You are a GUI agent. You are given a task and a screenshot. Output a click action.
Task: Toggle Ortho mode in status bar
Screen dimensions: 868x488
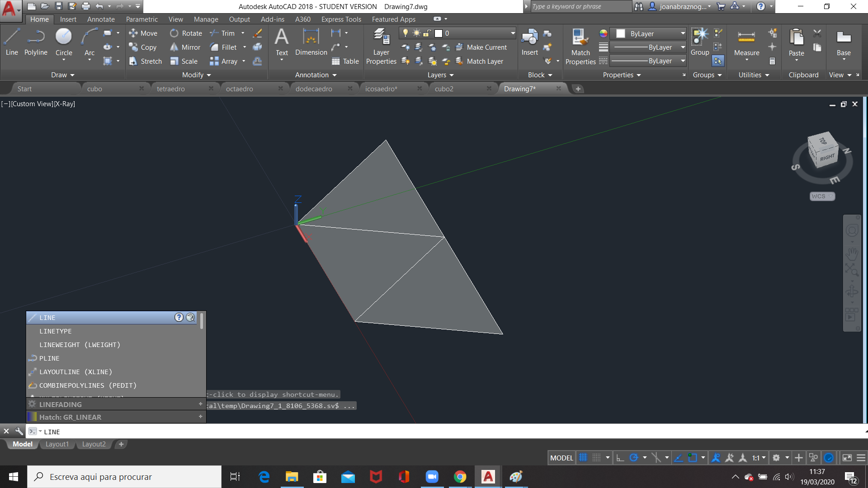[620, 458]
